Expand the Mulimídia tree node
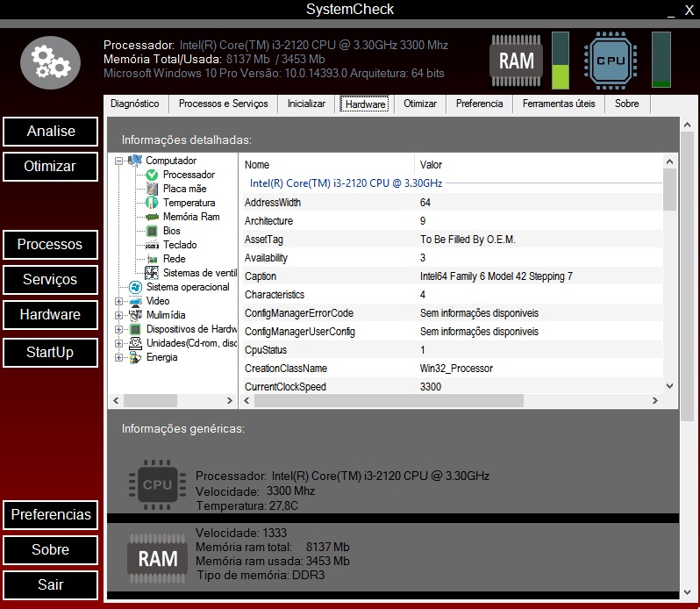Screen dimensions: 700x609 [118, 315]
